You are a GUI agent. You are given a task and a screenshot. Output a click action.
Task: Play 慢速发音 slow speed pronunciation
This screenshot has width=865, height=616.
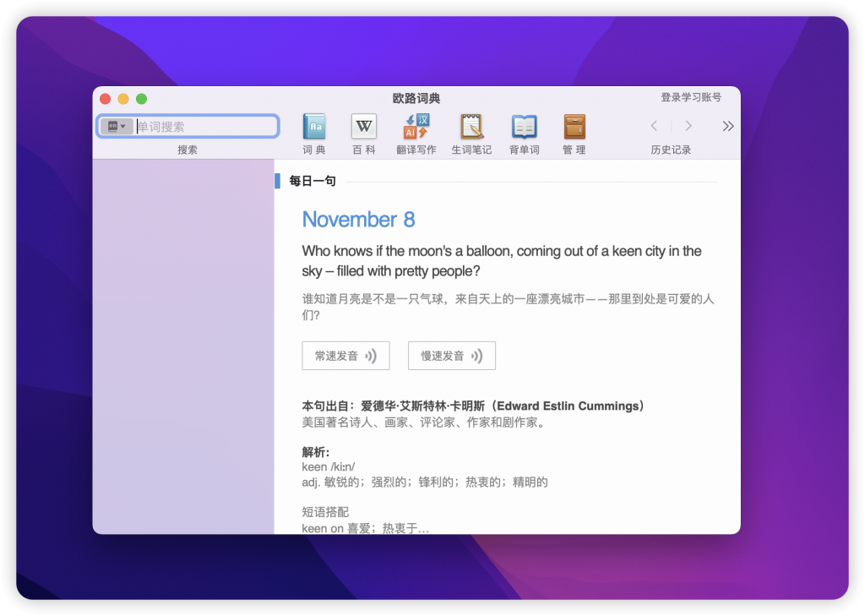(x=451, y=356)
